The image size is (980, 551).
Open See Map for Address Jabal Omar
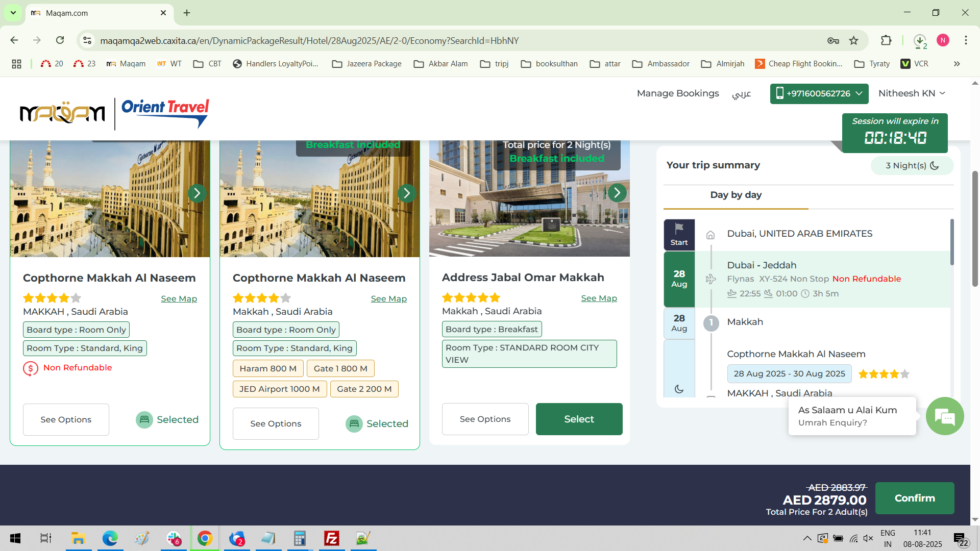click(599, 298)
